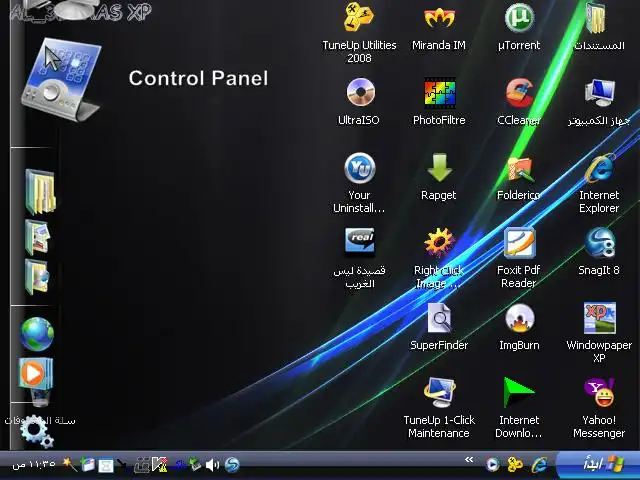Open the SnagIt 8 desktop icon

pyautogui.click(x=599, y=243)
